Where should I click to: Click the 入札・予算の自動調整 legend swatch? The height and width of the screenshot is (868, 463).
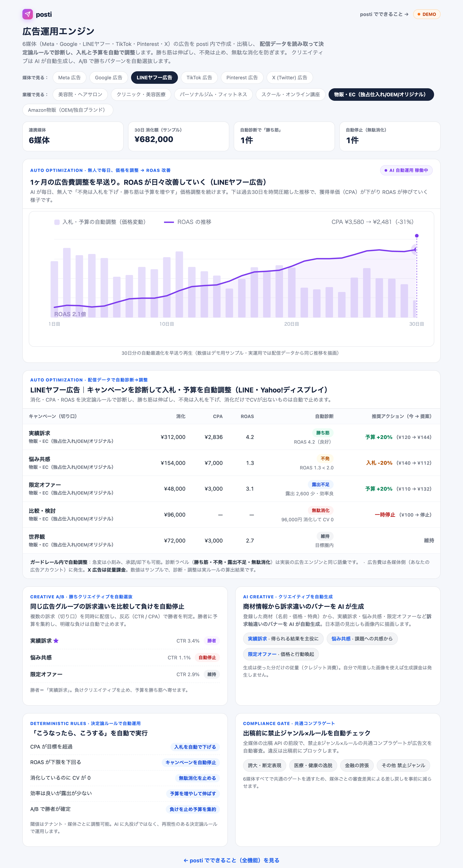(x=57, y=222)
